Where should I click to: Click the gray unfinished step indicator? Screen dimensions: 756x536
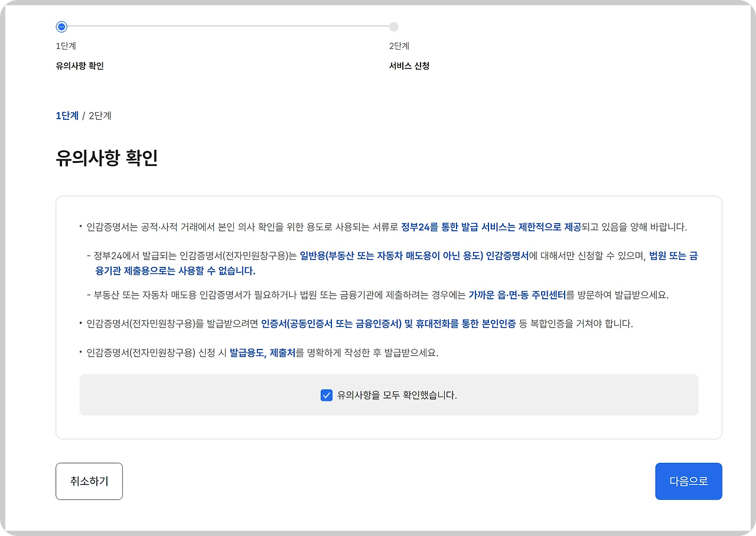393,27
